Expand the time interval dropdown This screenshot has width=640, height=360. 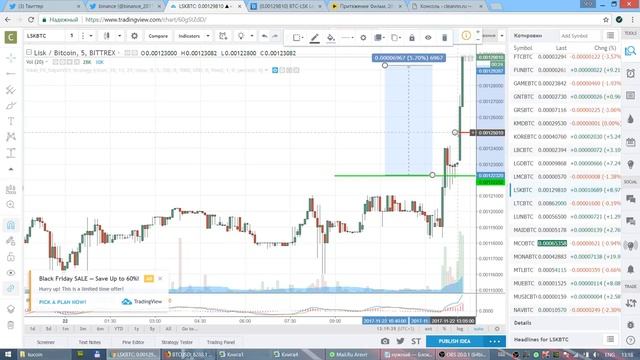[91, 36]
